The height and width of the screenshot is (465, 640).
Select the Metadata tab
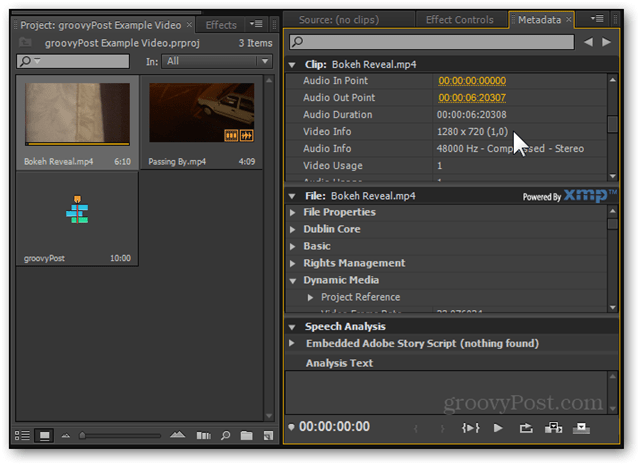tap(539, 20)
